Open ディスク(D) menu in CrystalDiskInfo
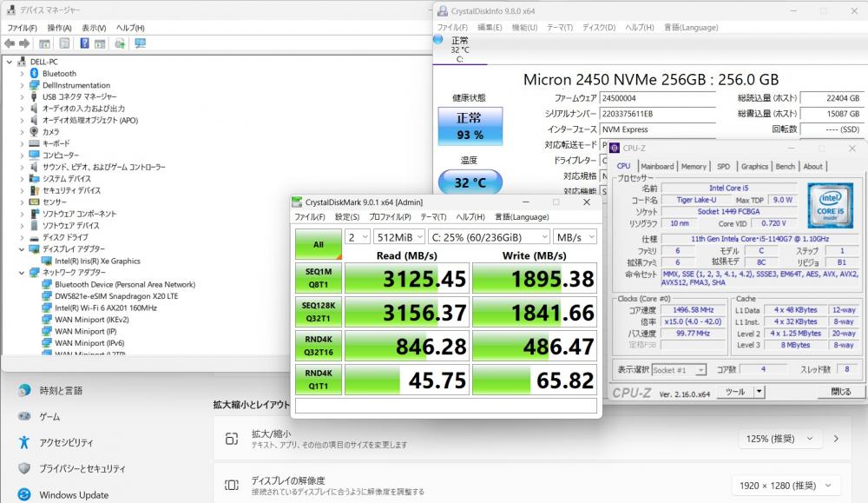This screenshot has width=868, height=503. [x=599, y=28]
